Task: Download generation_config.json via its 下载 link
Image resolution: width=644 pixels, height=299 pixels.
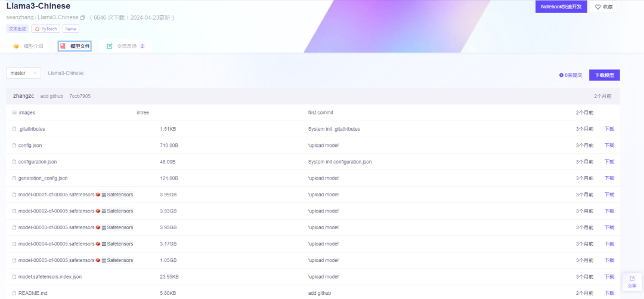Action: (609, 178)
